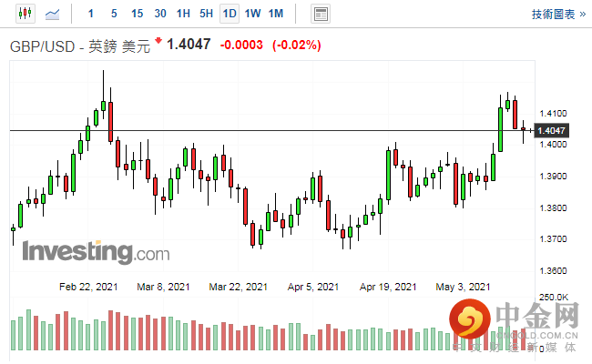Select the 1H timeframe

[x=183, y=14]
